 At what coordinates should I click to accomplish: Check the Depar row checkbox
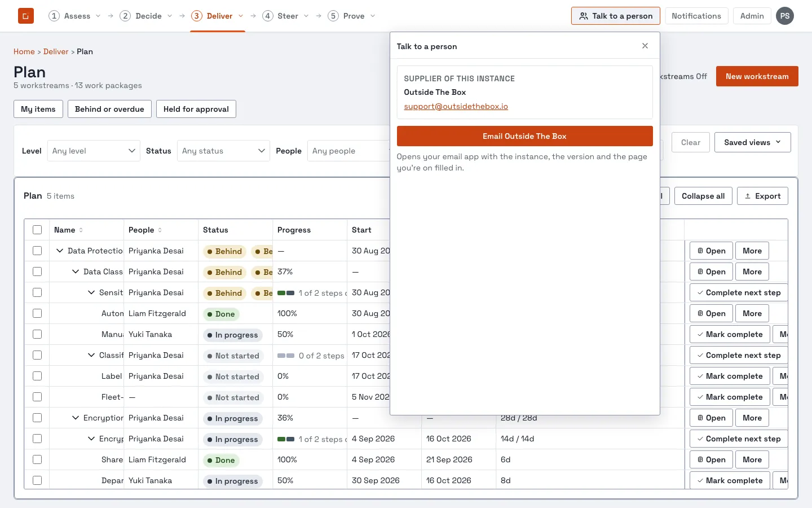pos(37,481)
